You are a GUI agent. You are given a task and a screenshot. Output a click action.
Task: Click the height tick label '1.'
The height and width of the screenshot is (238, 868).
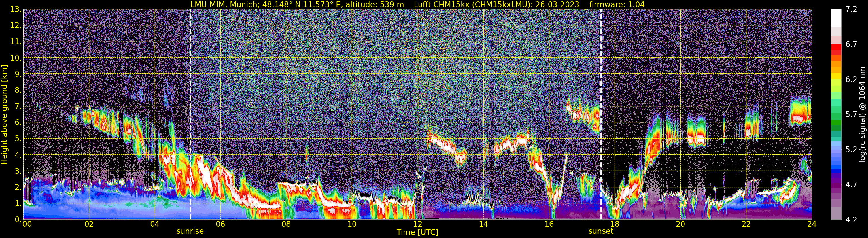pyautogui.click(x=18, y=204)
